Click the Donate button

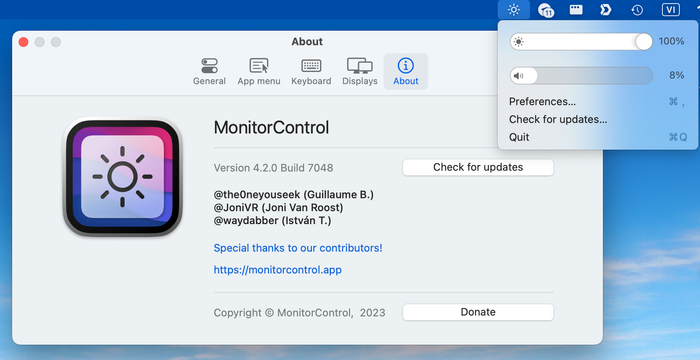[478, 312]
